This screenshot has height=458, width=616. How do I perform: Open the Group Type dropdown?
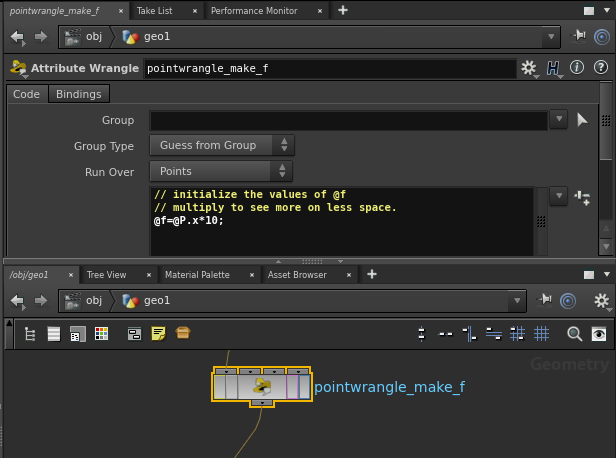(x=221, y=145)
